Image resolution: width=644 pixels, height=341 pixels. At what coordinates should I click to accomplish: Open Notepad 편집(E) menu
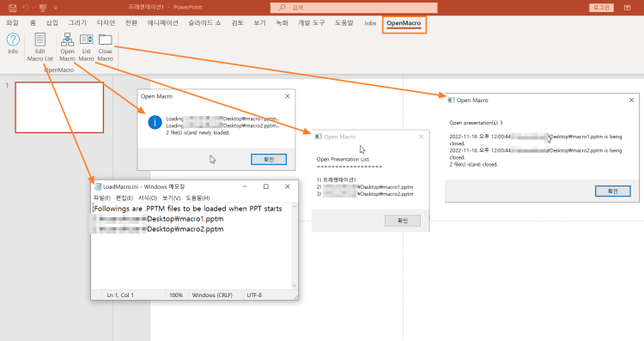[x=124, y=198]
